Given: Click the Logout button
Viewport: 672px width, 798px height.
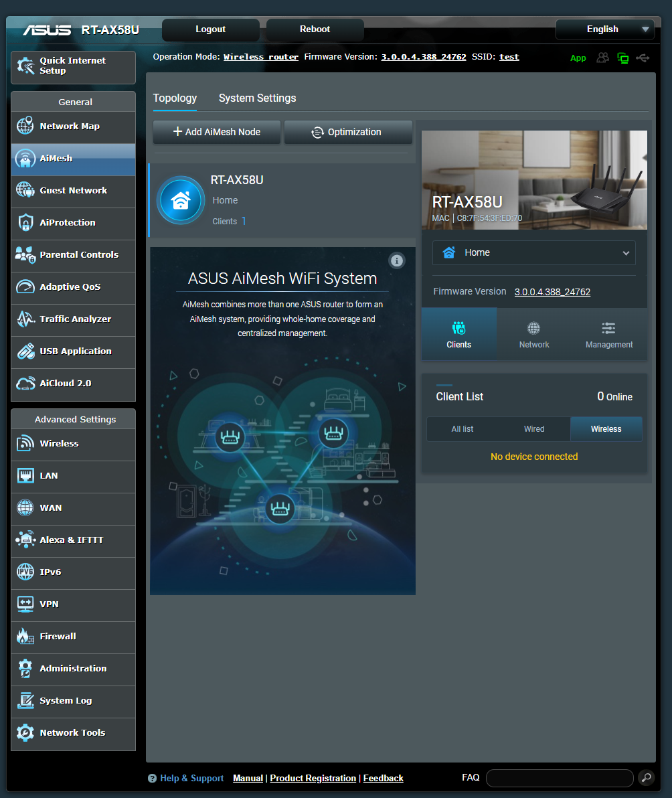Looking at the screenshot, I should click(x=211, y=29).
